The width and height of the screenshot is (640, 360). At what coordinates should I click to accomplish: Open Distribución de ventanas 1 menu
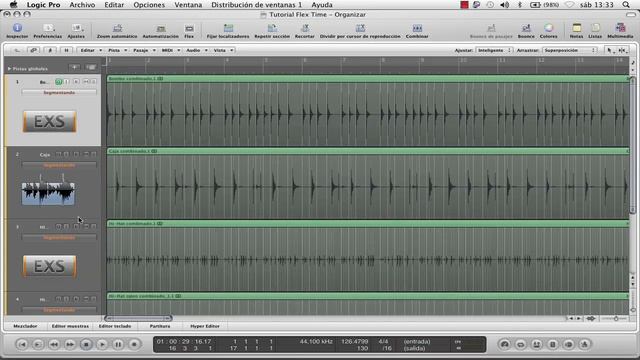click(x=256, y=5)
